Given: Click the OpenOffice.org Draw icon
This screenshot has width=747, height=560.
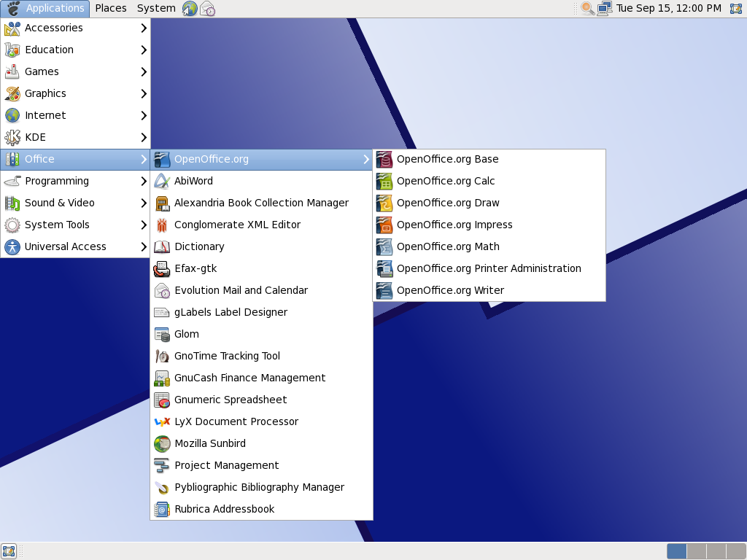Looking at the screenshot, I should [384, 203].
